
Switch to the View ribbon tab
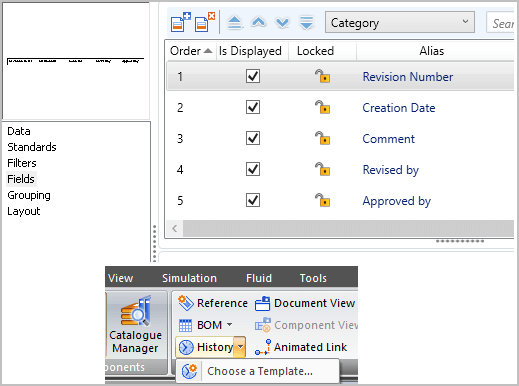(120, 278)
